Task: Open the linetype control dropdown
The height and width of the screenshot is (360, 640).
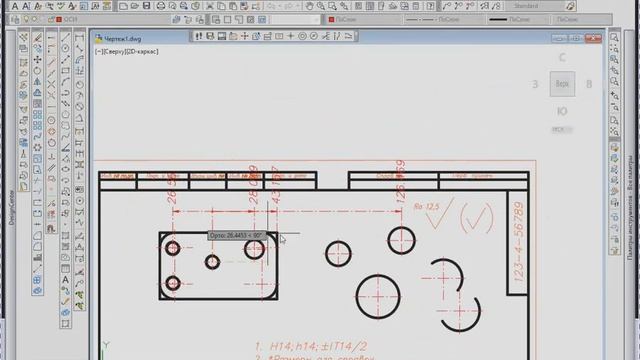Action: 444,19
